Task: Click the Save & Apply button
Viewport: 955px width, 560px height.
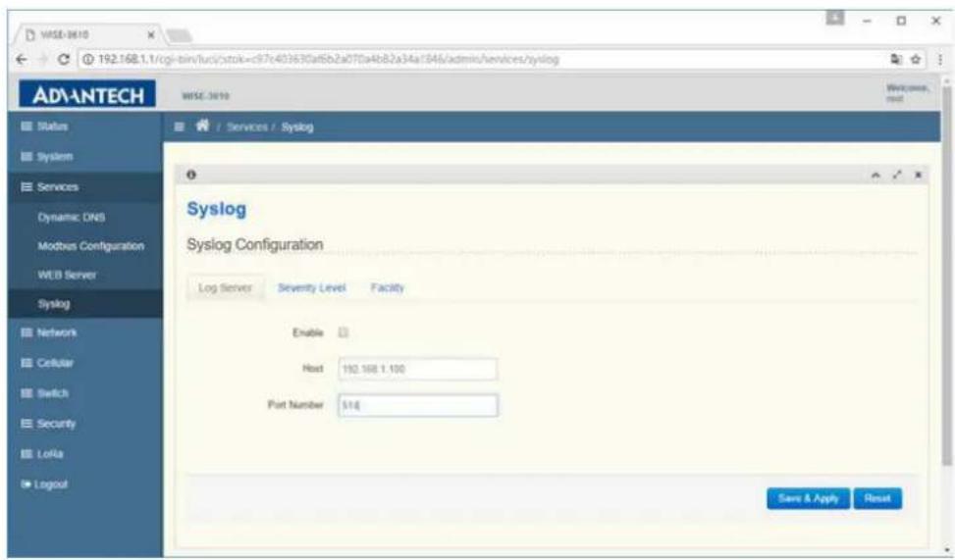Action: (808, 498)
